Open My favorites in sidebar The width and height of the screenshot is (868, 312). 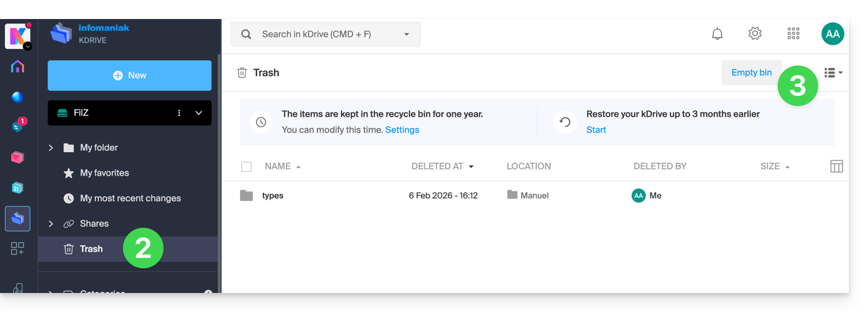point(104,173)
